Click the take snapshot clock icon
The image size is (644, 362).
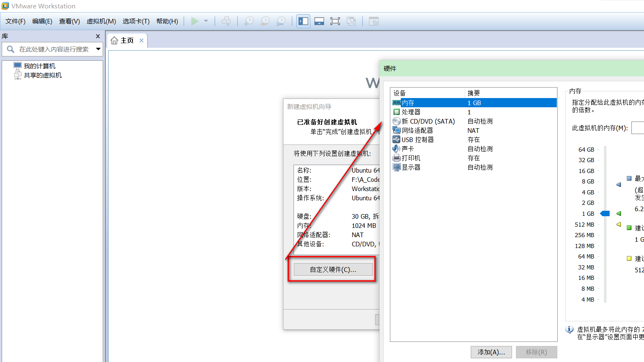[249, 21]
